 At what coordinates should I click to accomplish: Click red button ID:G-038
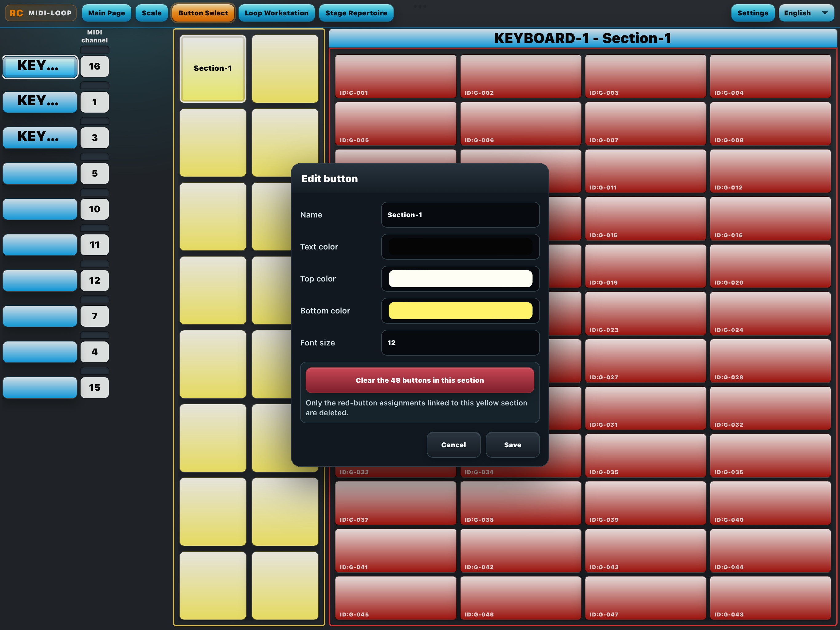(521, 503)
